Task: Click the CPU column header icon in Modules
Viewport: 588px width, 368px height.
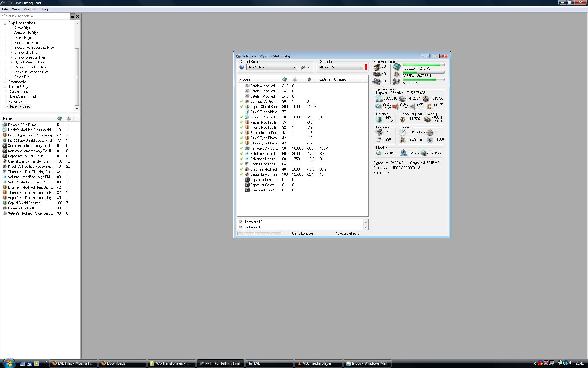Action: coord(285,79)
